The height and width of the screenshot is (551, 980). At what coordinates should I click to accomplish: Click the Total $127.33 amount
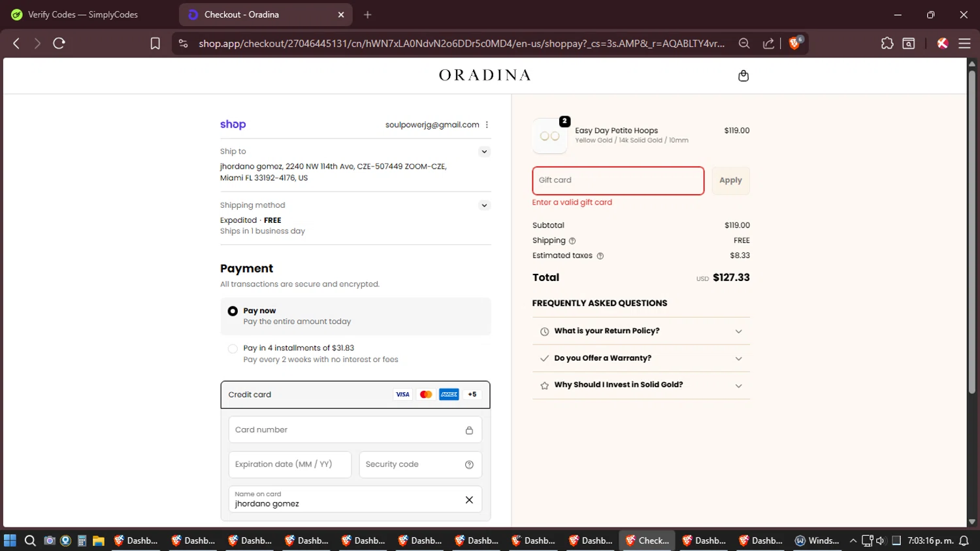tap(731, 277)
